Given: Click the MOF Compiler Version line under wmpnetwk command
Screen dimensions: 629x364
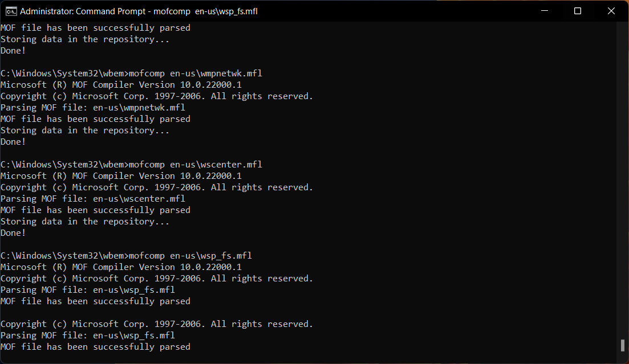Looking at the screenshot, I should point(121,85).
